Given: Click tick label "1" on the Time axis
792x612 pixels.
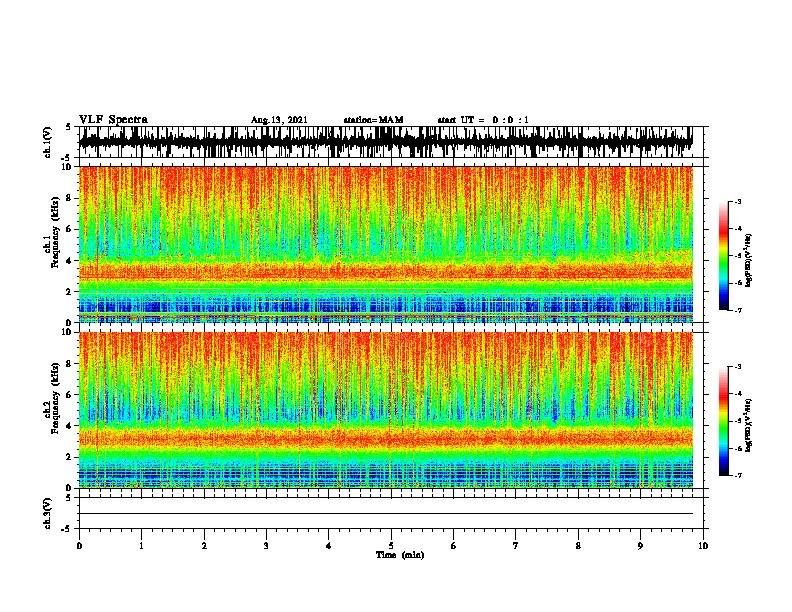Looking at the screenshot, I should tap(141, 546).
